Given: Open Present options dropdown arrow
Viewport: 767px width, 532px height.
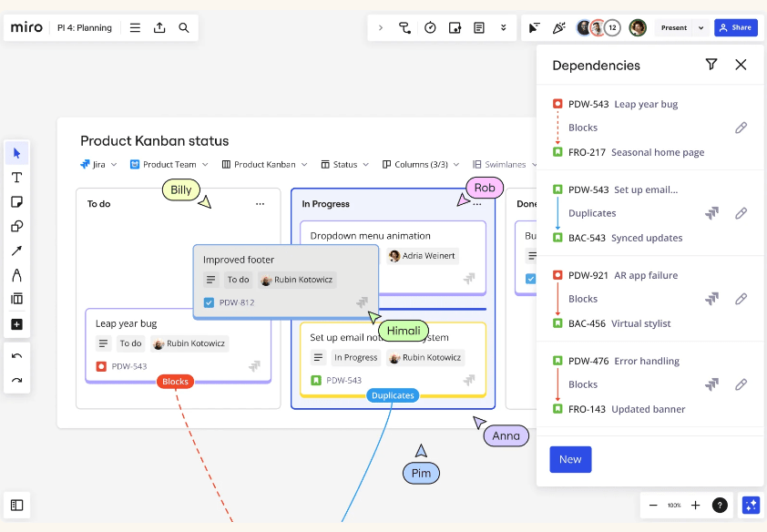Looking at the screenshot, I should click(x=701, y=28).
